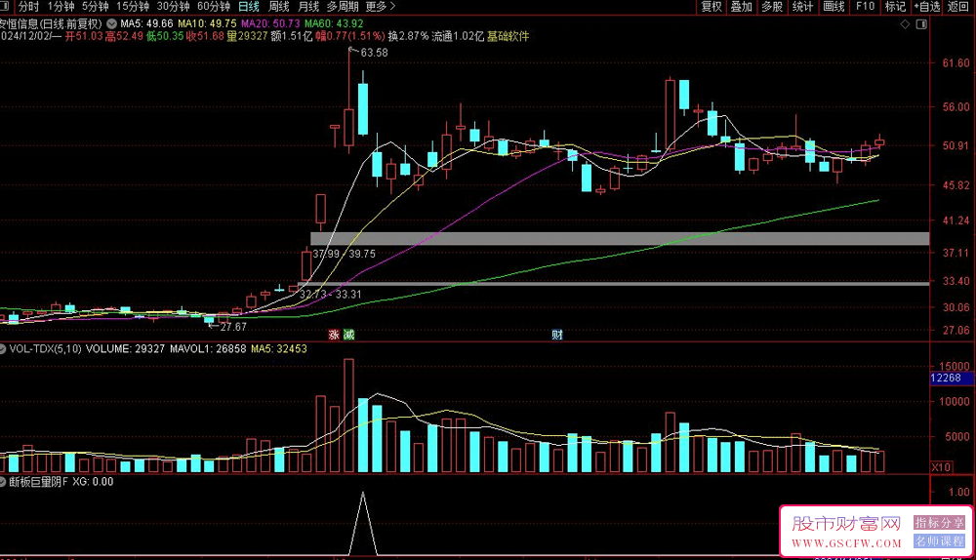Click the MAVOL1: 26858 value
This screenshot has width=976, height=560.
click(208, 349)
